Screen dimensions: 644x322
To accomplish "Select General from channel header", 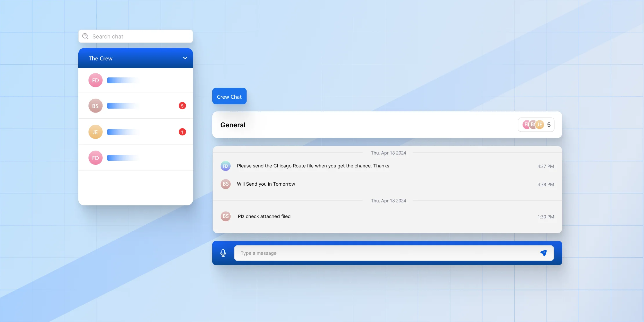I will [x=232, y=124].
